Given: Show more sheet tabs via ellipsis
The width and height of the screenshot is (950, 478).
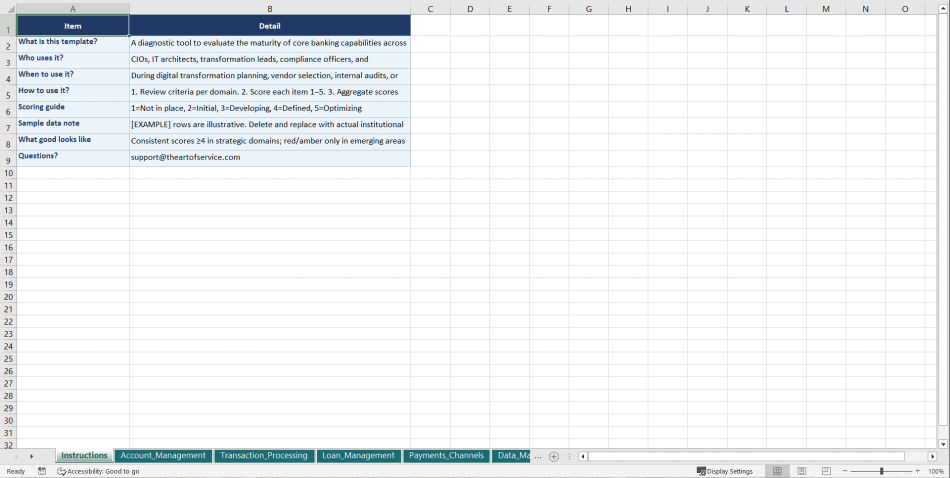Looking at the screenshot, I should (x=538, y=456).
